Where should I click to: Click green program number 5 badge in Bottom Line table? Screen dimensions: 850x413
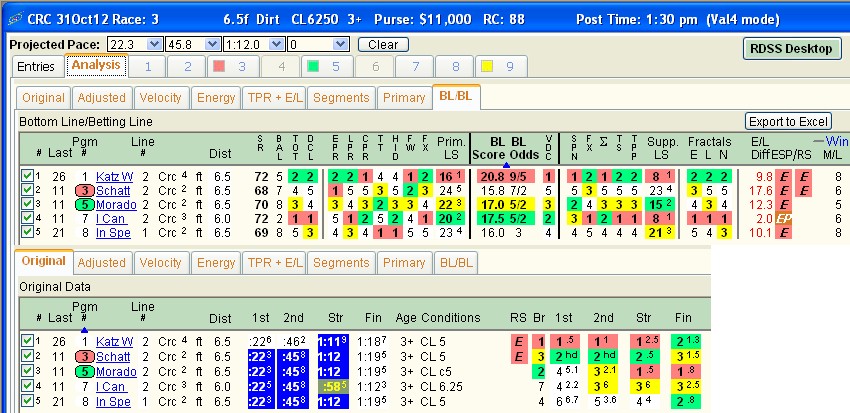pyautogui.click(x=85, y=205)
